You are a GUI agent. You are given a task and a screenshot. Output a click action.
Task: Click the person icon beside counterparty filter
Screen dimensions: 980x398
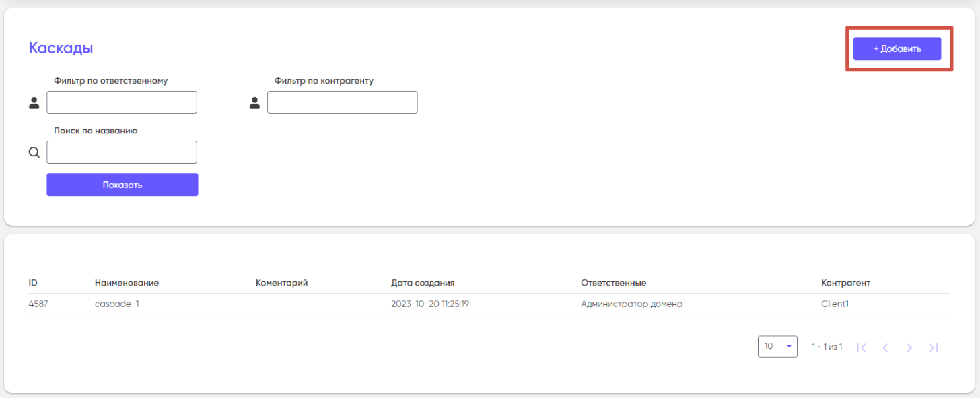(254, 103)
